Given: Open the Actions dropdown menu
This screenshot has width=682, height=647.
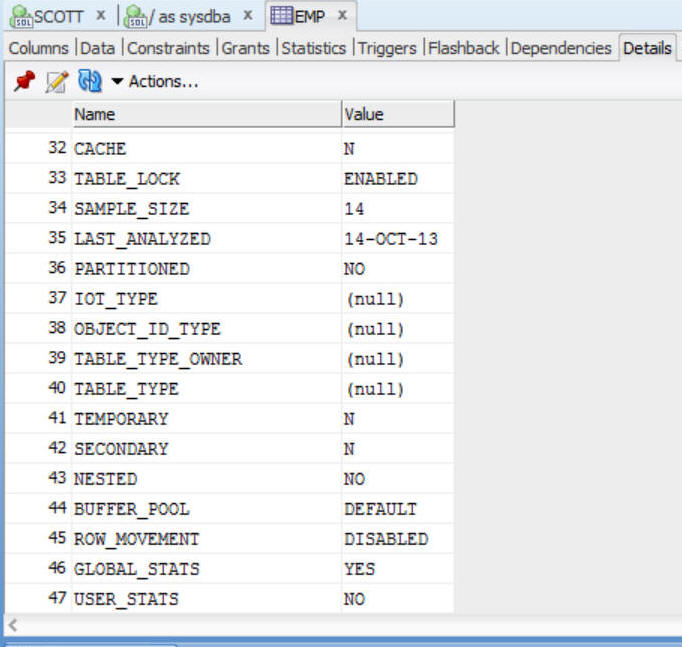Looking at the screenshot, I should pyautogui.click(x=154, y=82).
